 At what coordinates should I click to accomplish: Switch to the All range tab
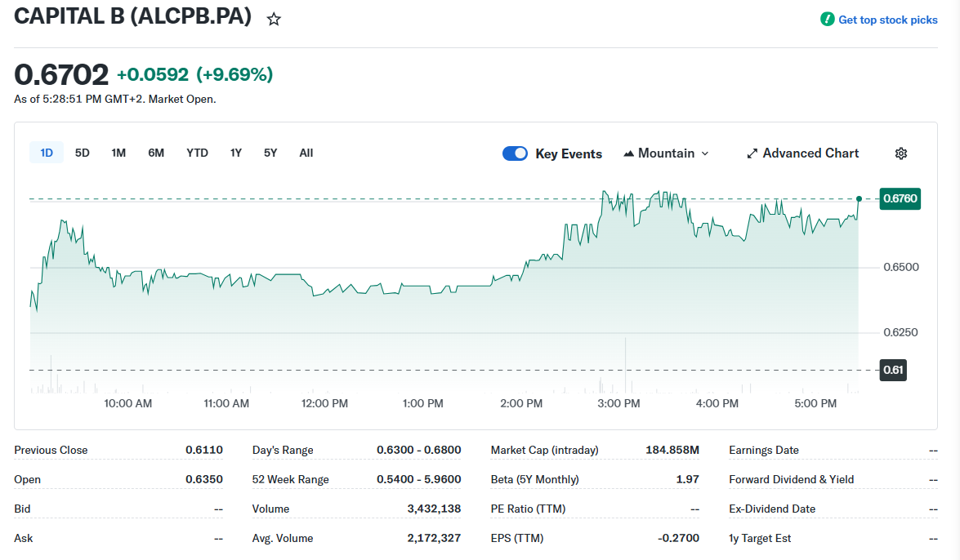tap(306, 153)
